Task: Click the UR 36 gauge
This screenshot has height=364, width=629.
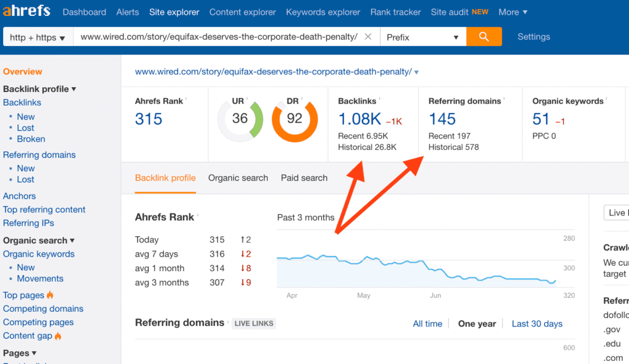Action: pyautogui.click(x=240, y=118)
